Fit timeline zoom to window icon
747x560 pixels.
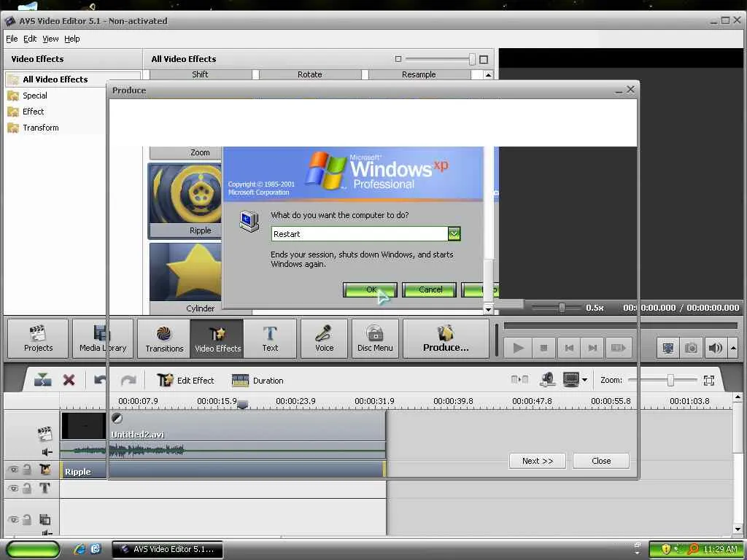(709, 380)
